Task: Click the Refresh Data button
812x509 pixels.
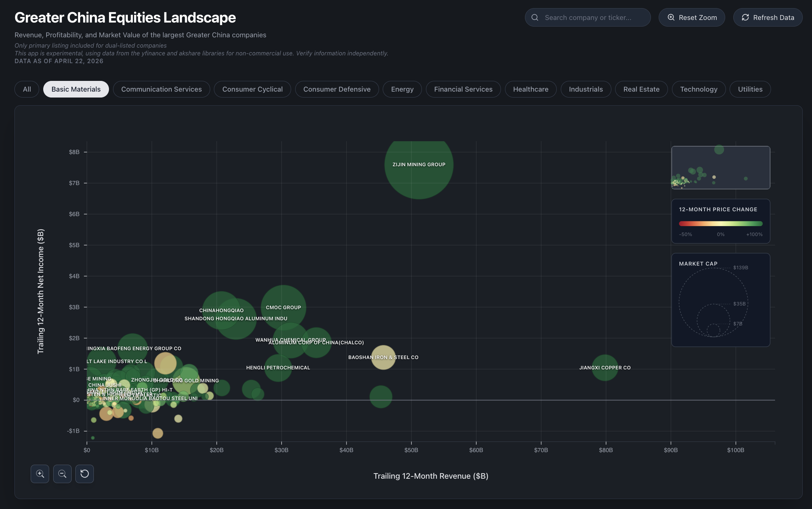Action: (x=768, y=17)
